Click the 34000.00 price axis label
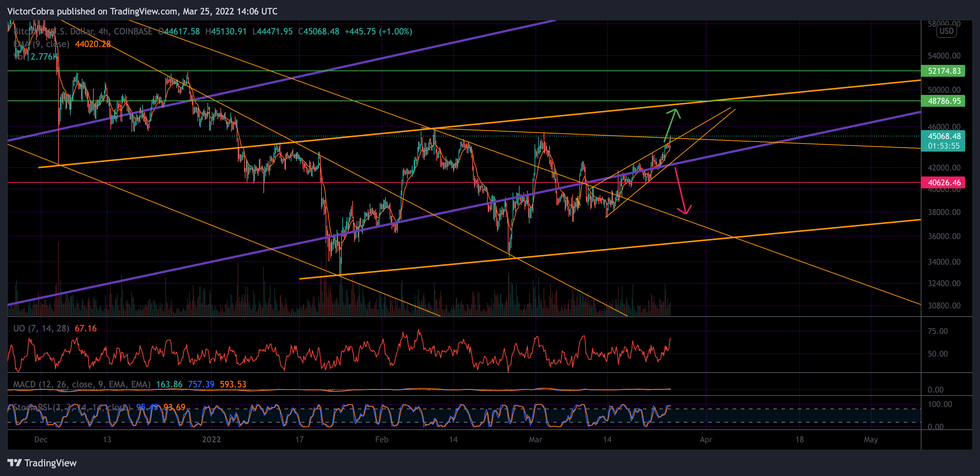 944,262
